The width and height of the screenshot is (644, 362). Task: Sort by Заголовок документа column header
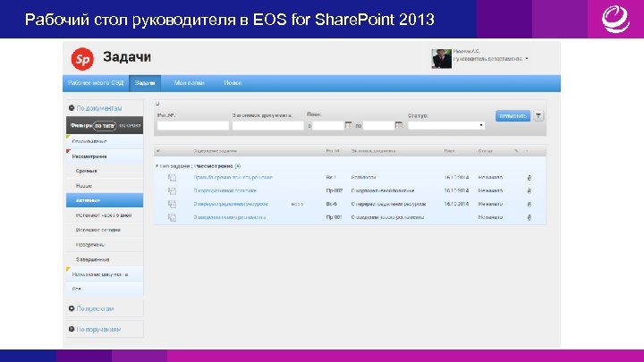[373, 151]
